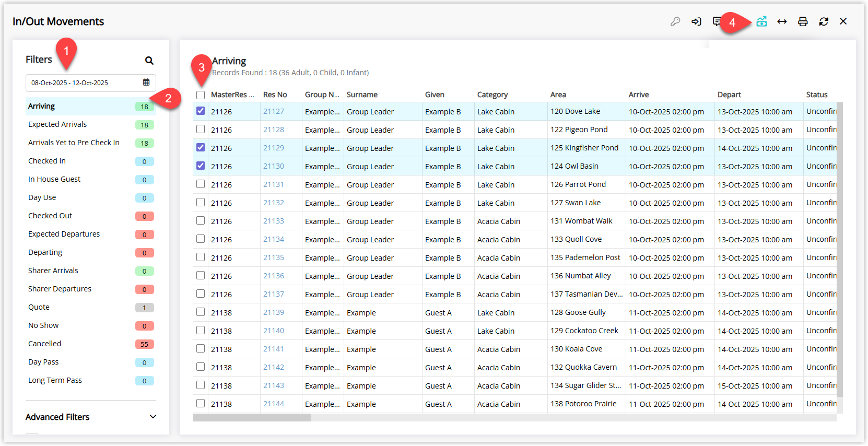Click the date range field 08-Oct-2025 - 12-Oct-2025

(x=91, y=83)
